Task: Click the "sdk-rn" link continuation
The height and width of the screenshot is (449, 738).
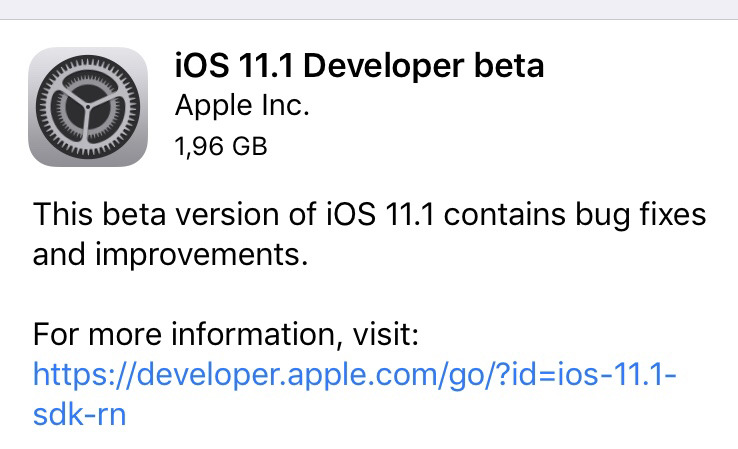Action: point(80,415)
